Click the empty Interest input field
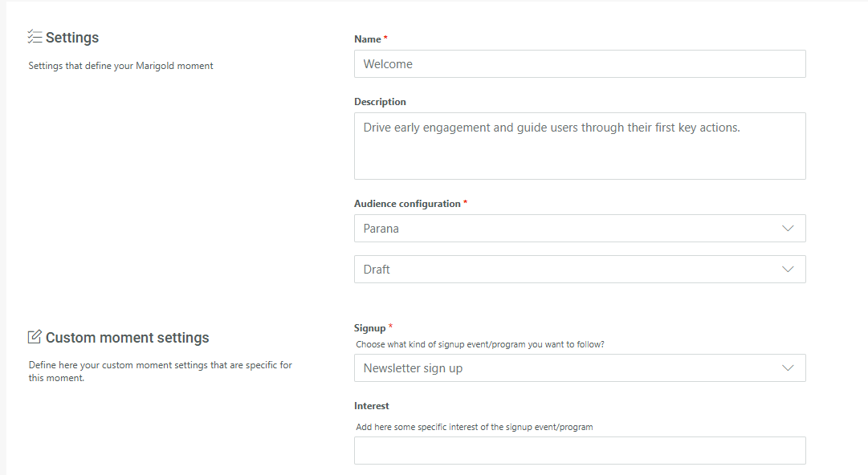 579,451
